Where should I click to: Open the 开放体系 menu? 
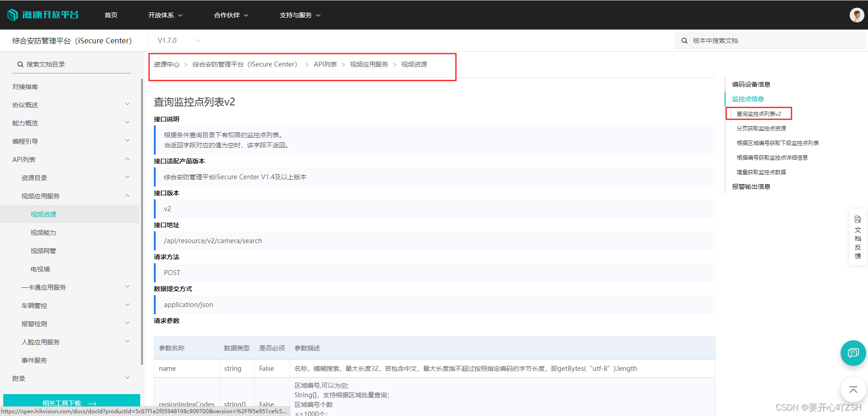coord(164,15)
